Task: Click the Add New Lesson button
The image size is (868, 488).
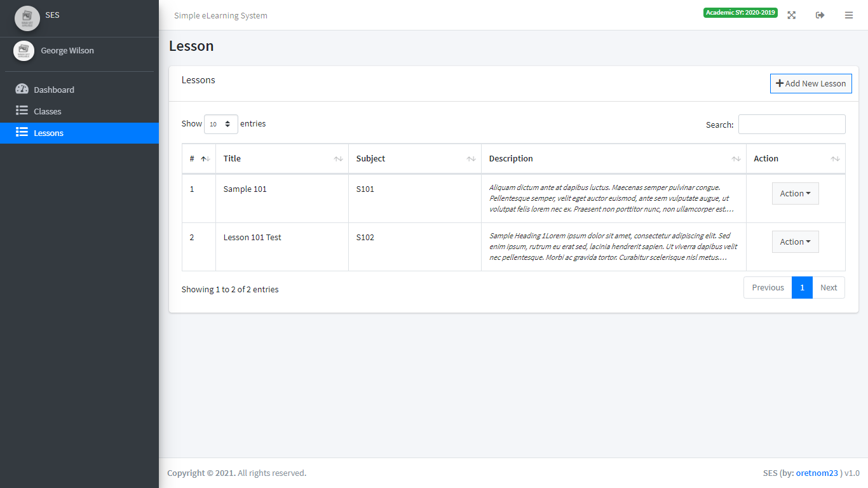Action: 811,83
